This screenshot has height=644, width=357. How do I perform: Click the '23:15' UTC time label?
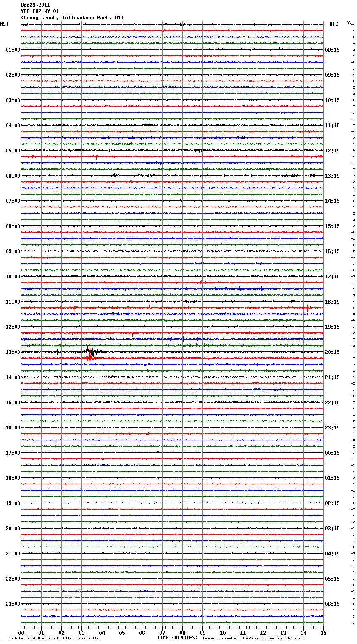coord(332,428)
